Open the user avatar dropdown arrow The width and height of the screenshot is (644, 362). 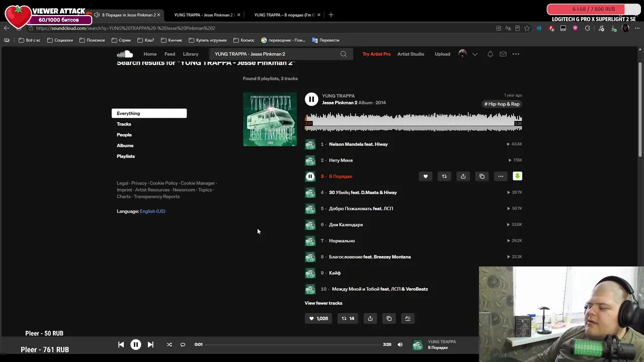click(x=474, y=54)
